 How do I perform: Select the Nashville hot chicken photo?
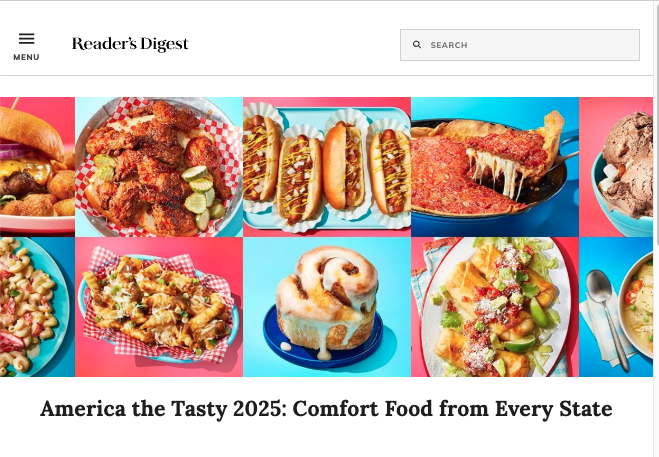(159, 167)
